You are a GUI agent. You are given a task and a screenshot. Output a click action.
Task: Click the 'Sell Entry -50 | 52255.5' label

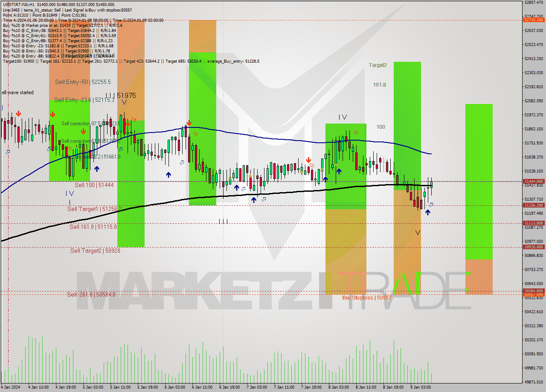pyautogui.click(x=83, y=82)
